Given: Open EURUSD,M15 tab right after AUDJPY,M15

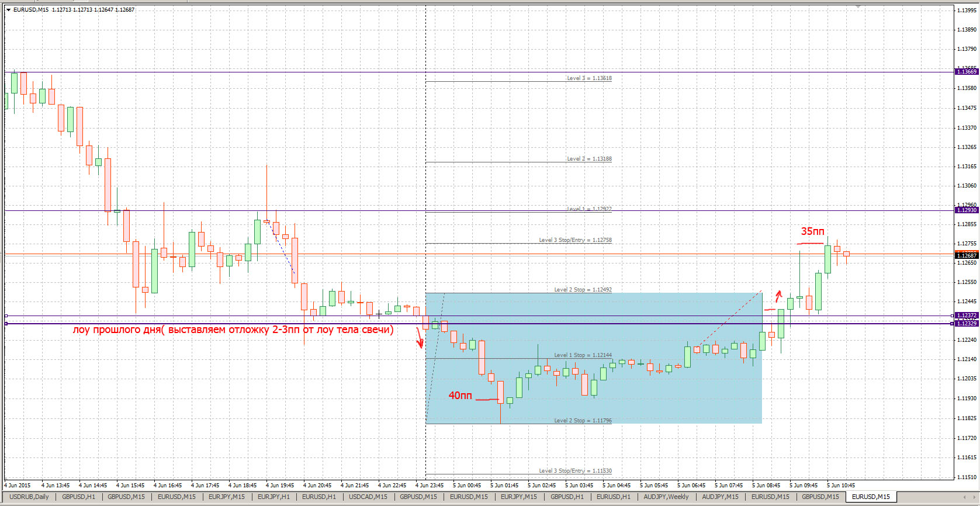Looking at the screenshot, I should 770,497.
